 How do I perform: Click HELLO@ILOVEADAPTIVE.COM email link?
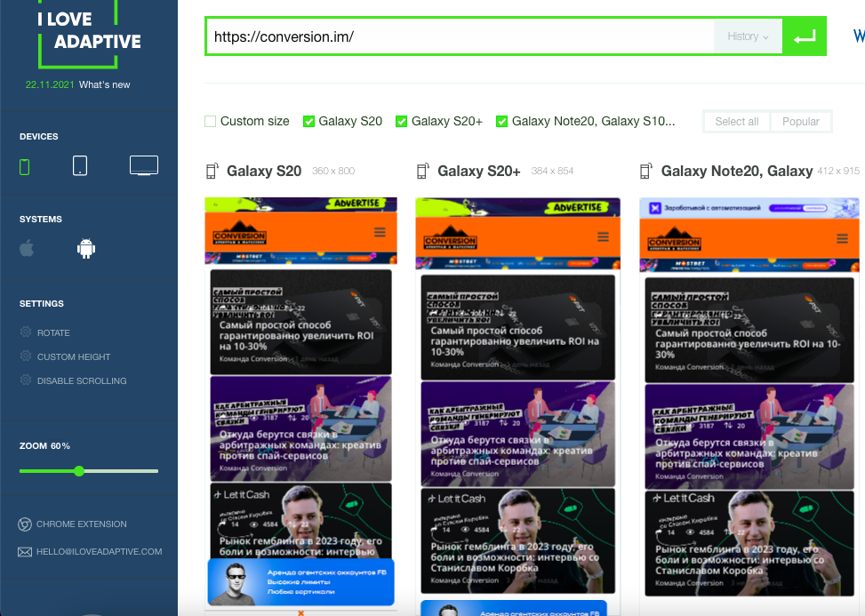[100, 551]
